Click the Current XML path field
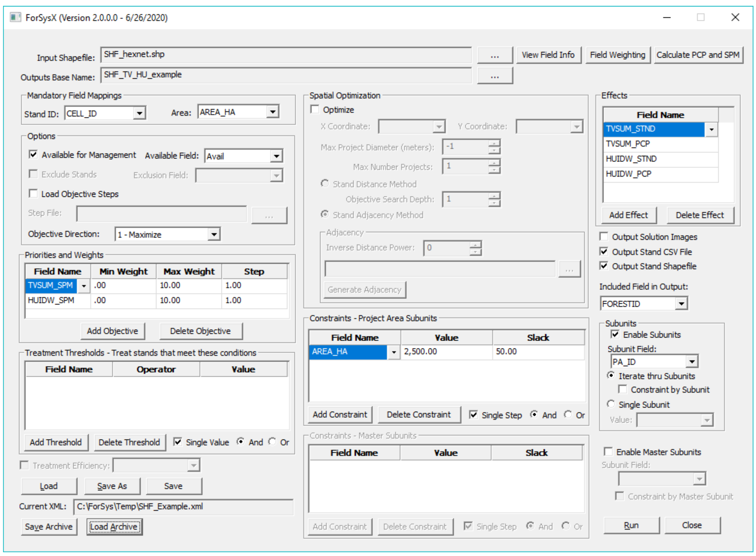 (183, 507)
